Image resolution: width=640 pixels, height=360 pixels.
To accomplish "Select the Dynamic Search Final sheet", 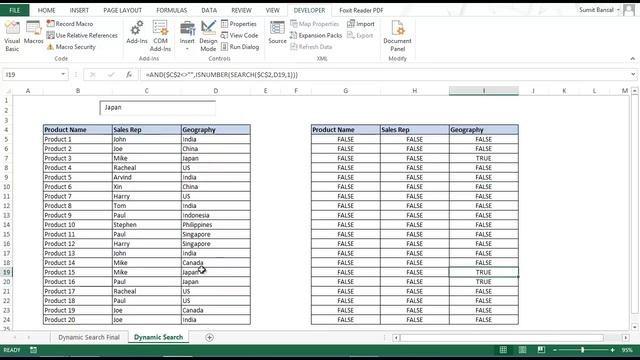I will [x=89, y=337].
